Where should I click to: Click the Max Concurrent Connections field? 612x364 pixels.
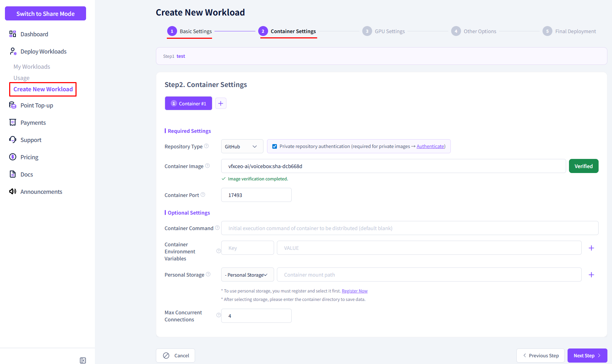(256, 316)
